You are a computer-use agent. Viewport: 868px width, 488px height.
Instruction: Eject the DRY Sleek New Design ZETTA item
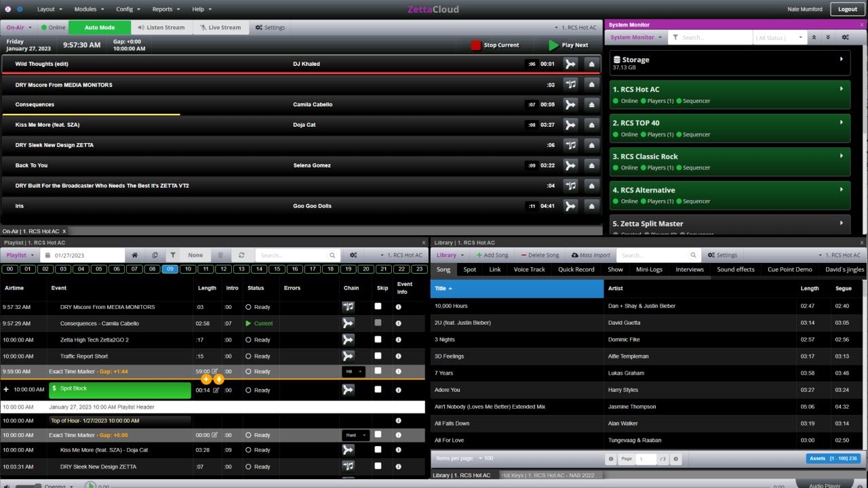[591, 145]
